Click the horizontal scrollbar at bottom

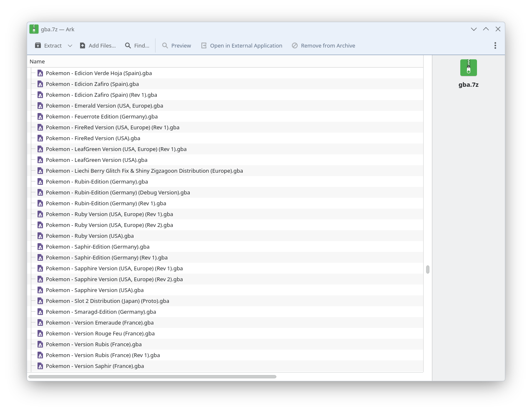152,377
